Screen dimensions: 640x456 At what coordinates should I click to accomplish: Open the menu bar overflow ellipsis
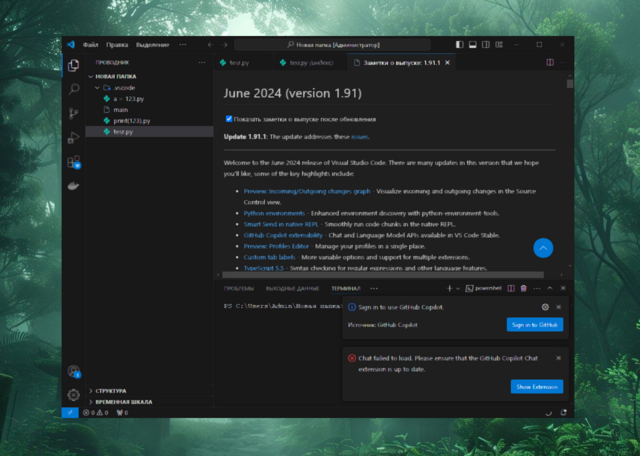click(182, 44)
